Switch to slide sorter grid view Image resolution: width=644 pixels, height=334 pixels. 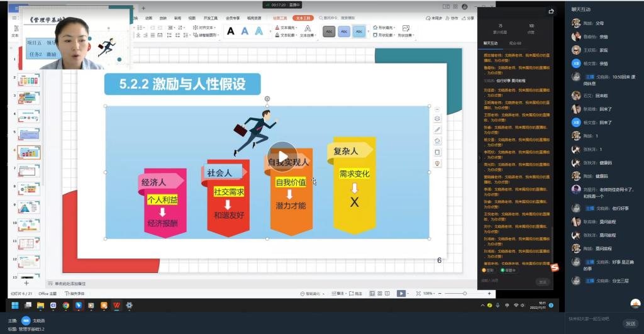pyautogui.click(x=380, y=293)
